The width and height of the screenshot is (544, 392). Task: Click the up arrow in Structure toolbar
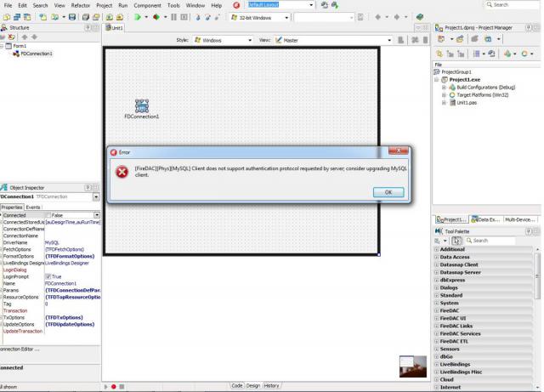tap(25, 37)
